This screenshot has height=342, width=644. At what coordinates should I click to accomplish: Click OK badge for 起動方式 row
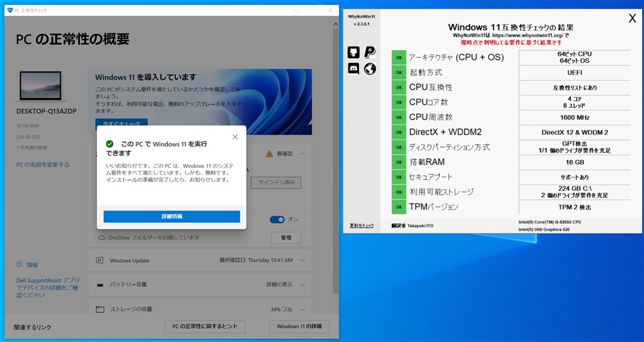399,73
